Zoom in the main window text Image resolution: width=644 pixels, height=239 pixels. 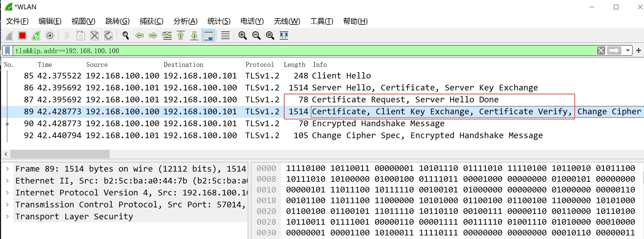pos(243,36)
